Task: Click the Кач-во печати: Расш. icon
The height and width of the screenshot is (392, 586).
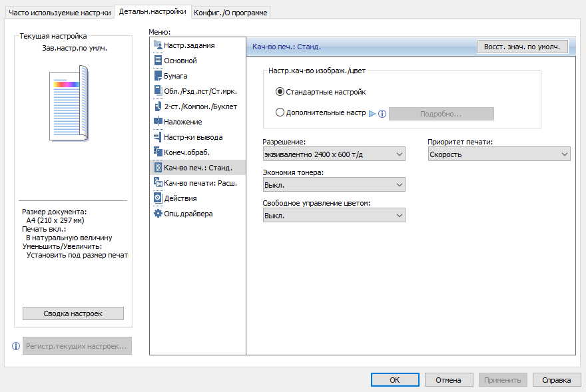Action: click(158, 183)
